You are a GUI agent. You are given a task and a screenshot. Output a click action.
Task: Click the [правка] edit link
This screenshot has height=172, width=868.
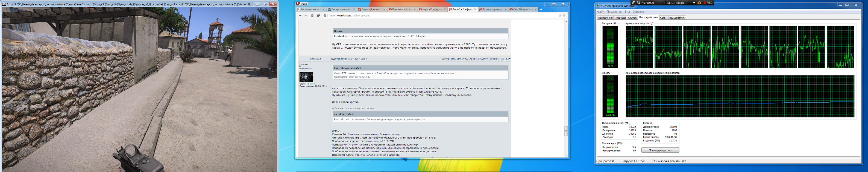coord(473,59)
